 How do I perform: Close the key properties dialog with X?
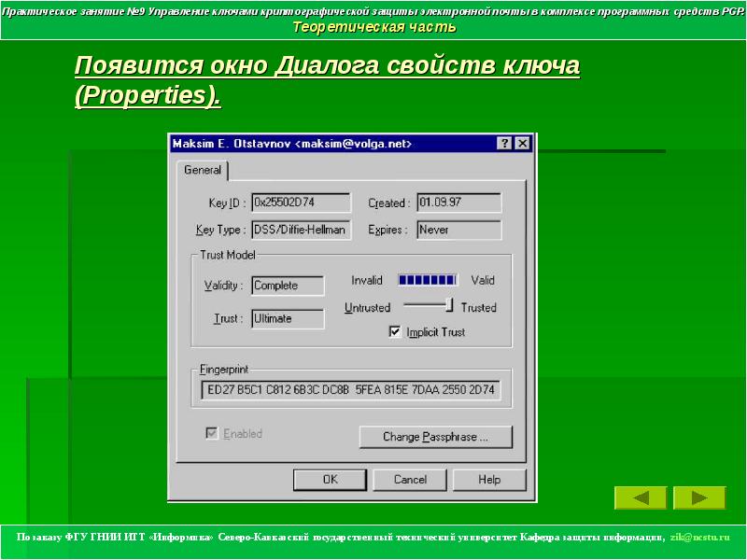click(523, 144)
